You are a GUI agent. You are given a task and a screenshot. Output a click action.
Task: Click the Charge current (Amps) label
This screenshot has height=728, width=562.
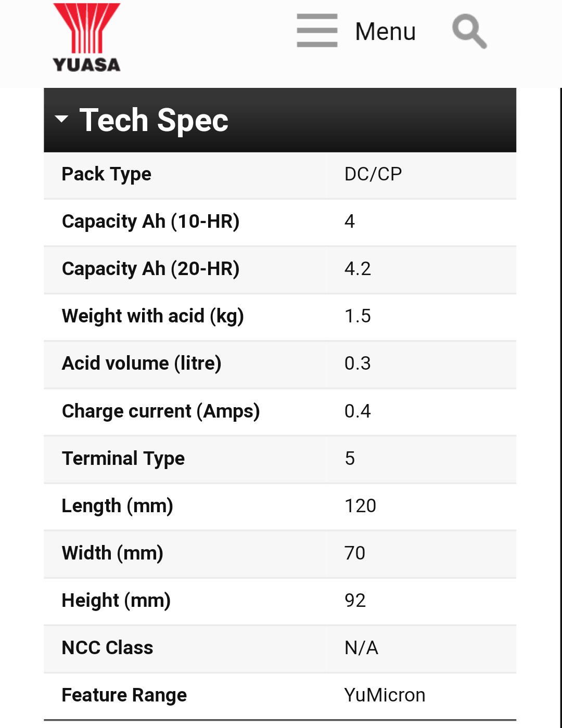click(x=161, y=411)
